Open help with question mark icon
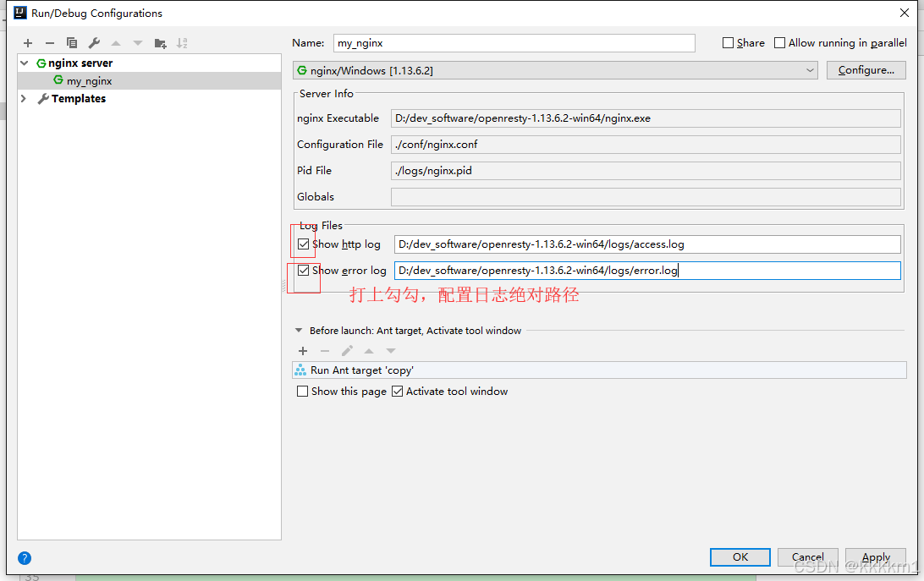Viewport: 924px width, 581px height. [25, 558]
